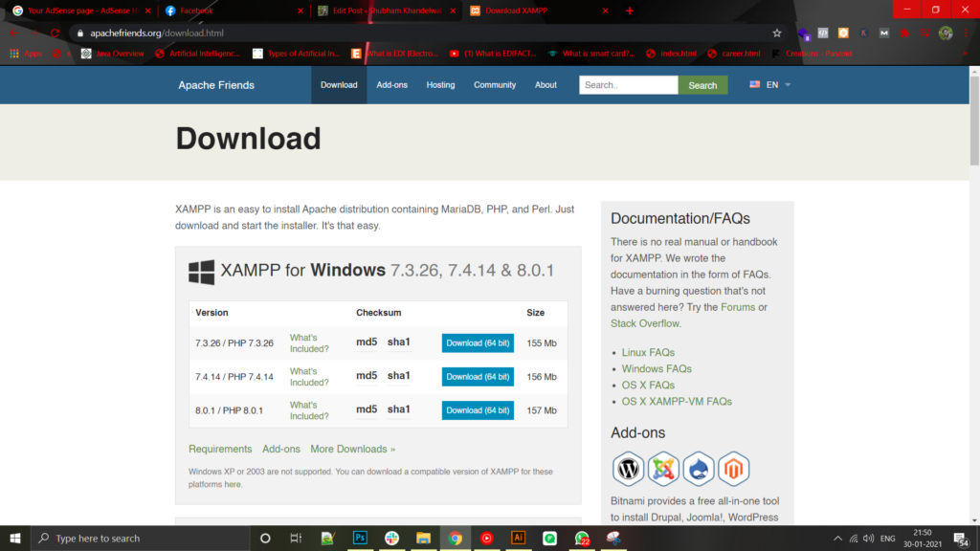
Task: Open md5 checksum for version 7.3.26
Action: [x=367, y=342]
